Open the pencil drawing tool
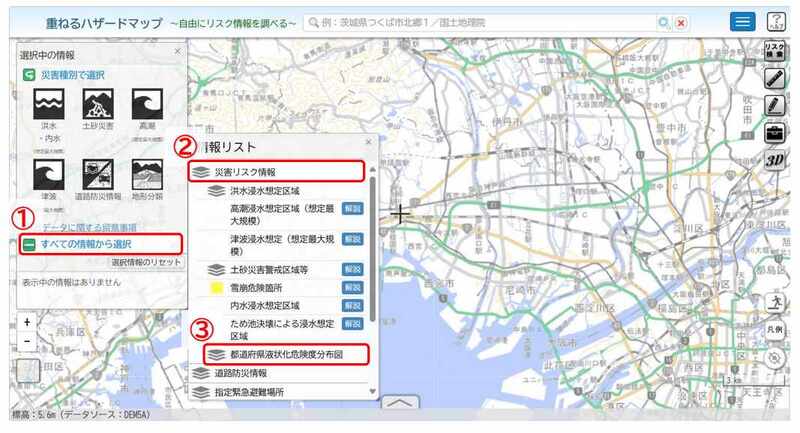 (x=774, y=106)
